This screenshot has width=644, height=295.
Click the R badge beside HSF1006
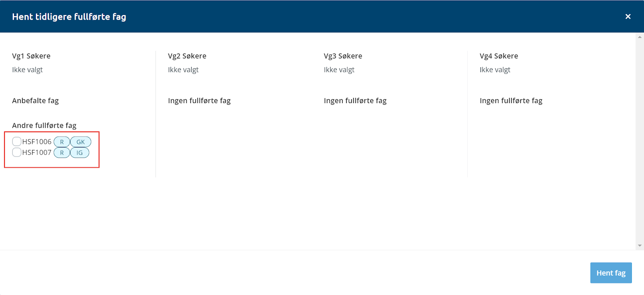click(x=62, y=142)
